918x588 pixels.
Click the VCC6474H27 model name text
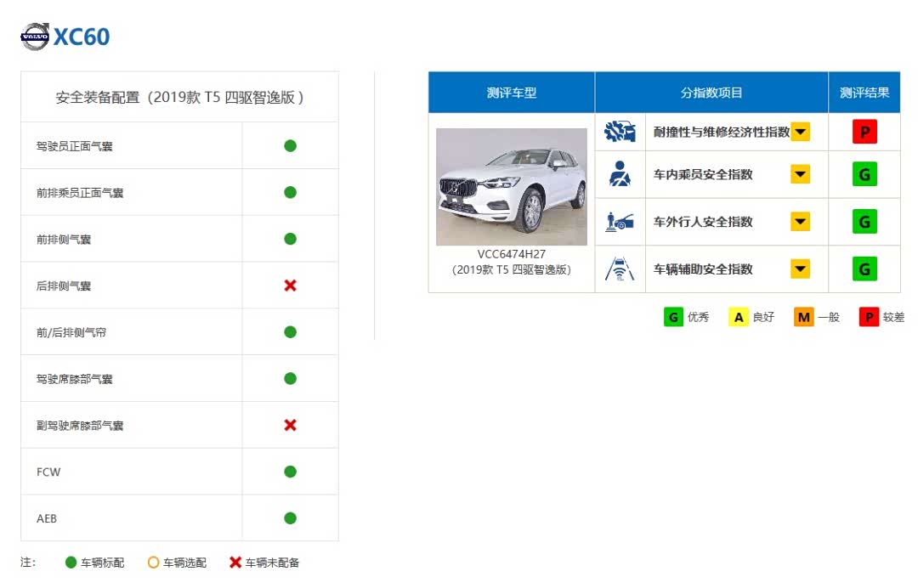(x=511, y=254)
